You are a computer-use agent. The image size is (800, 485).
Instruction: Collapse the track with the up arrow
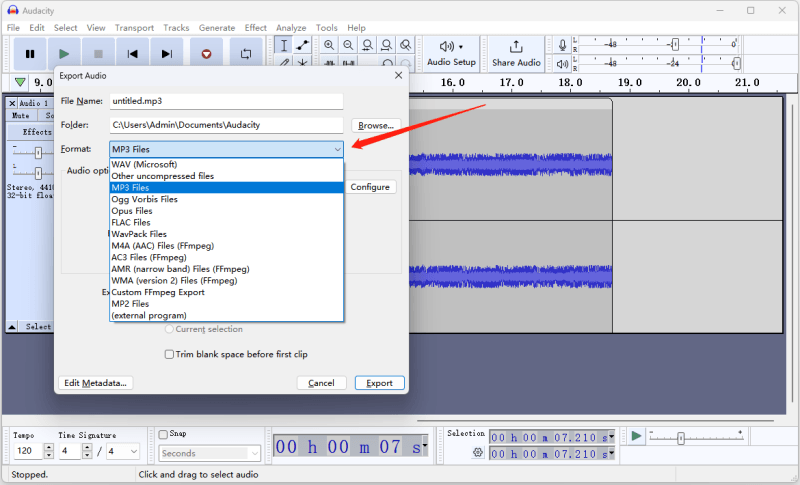12,326
